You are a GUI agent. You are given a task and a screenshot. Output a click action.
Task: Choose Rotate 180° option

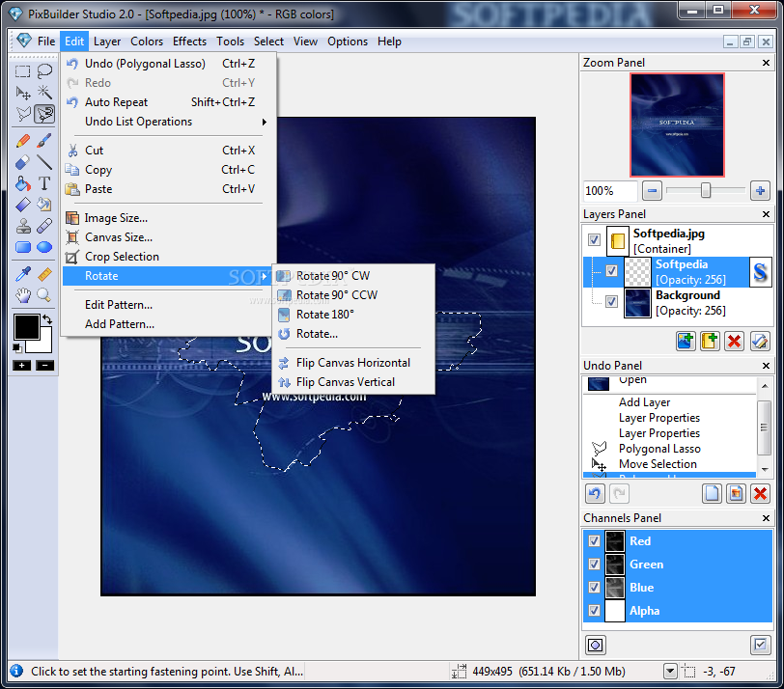pos(353,315)
